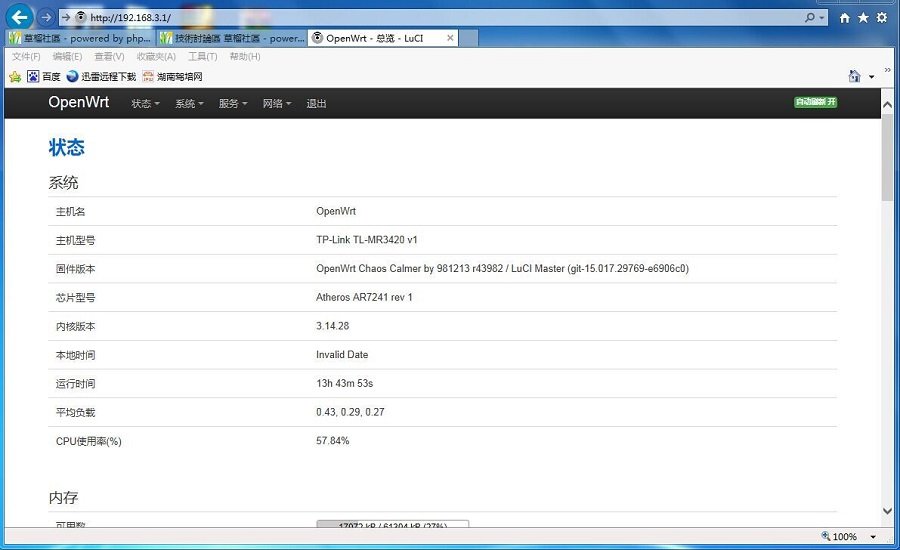Image resolution: width=900 pixels, height=550 pixels.
Task: Click load average value 0.43, 0.29, 0.27
Action: click(x=350, y=412)
